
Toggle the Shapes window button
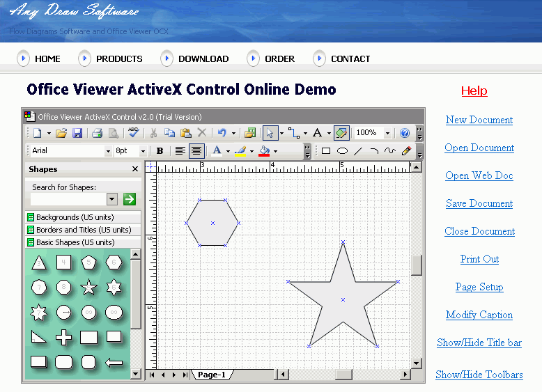[341, 133]
